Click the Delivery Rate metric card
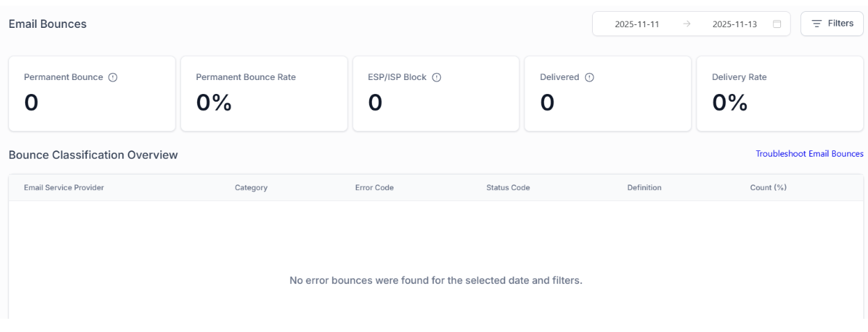Image resolution: width=868 pixels, height=332 pixels. [x=780, y=93]
